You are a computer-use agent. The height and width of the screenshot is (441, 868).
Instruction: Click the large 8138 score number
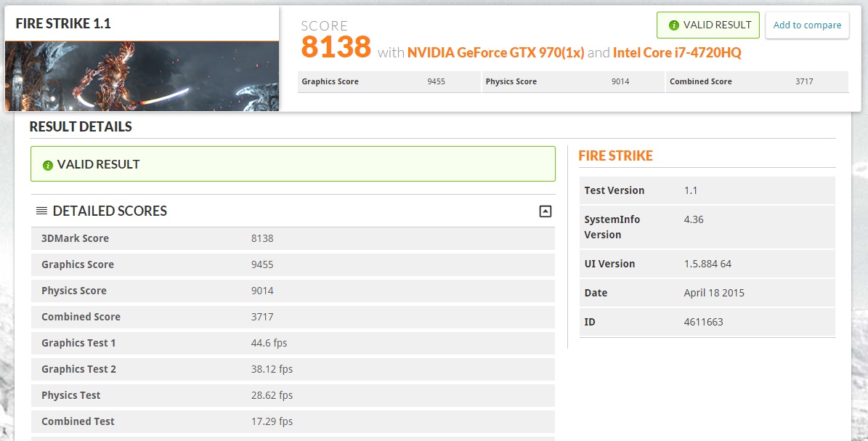(x=336, y=46)
